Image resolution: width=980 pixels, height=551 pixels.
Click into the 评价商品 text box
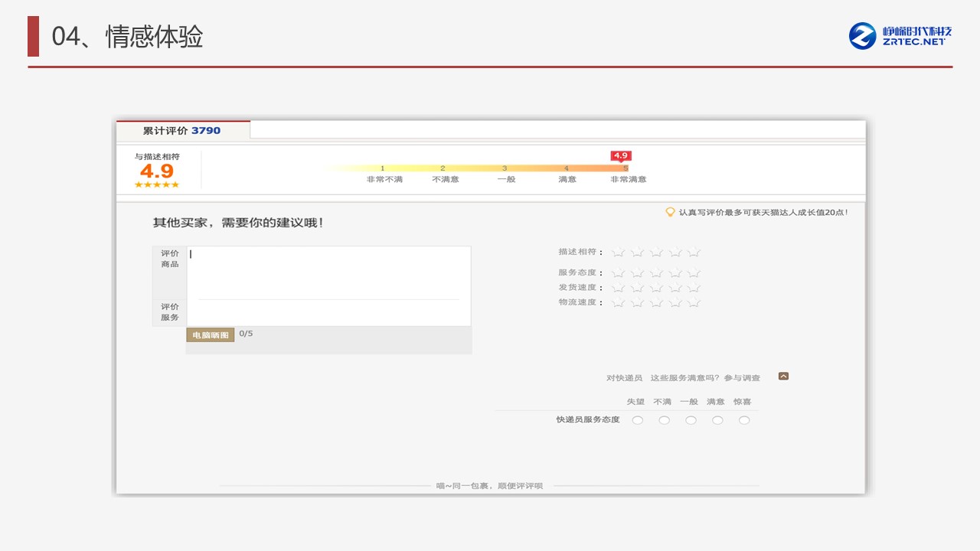click(328, 272)
